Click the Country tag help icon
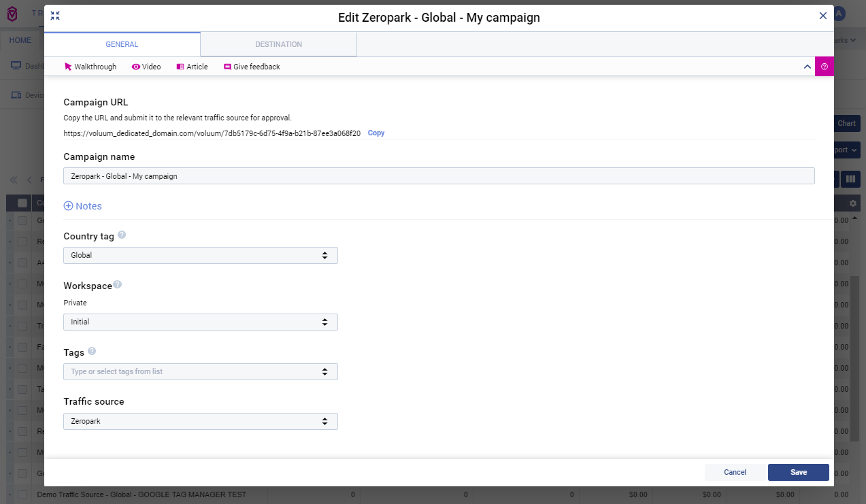Screen dimensions: 866x504 coord(122,235)
